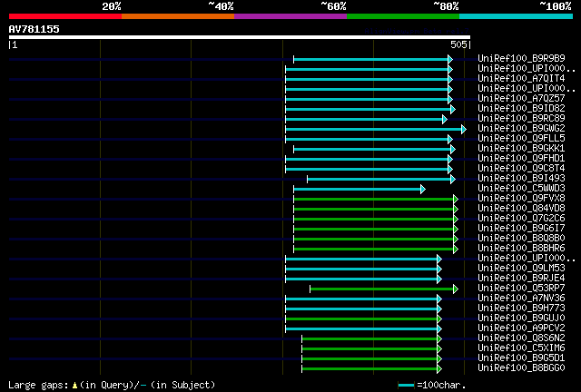The image size is (581, 392).
Task: Click the green arrowhead ending the Q8S6N2 alignment
Action: (x=439, y=339)
